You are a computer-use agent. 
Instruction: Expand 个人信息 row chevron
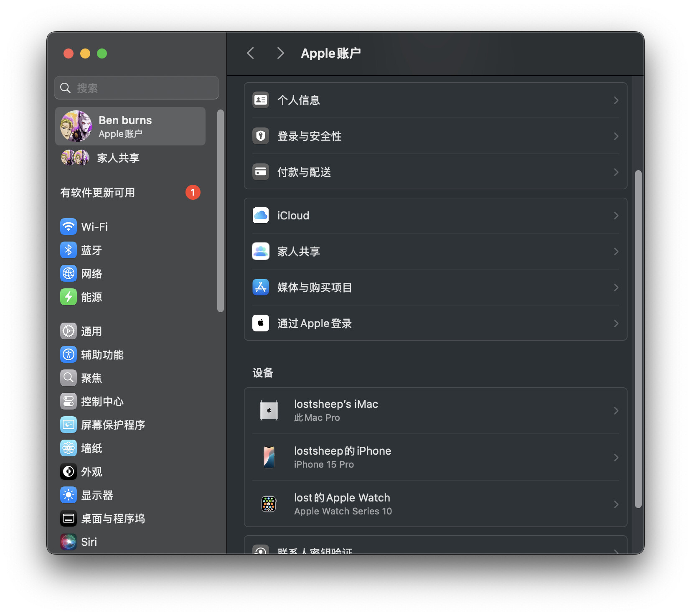pyautogui.click(x=616, y=100)
